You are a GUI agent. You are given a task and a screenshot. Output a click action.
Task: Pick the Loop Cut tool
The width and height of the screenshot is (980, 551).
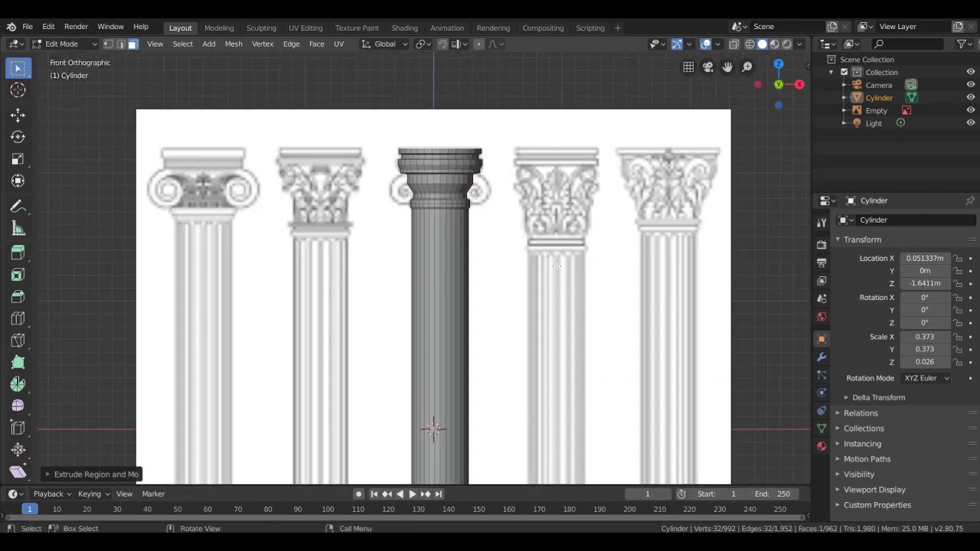18,318
